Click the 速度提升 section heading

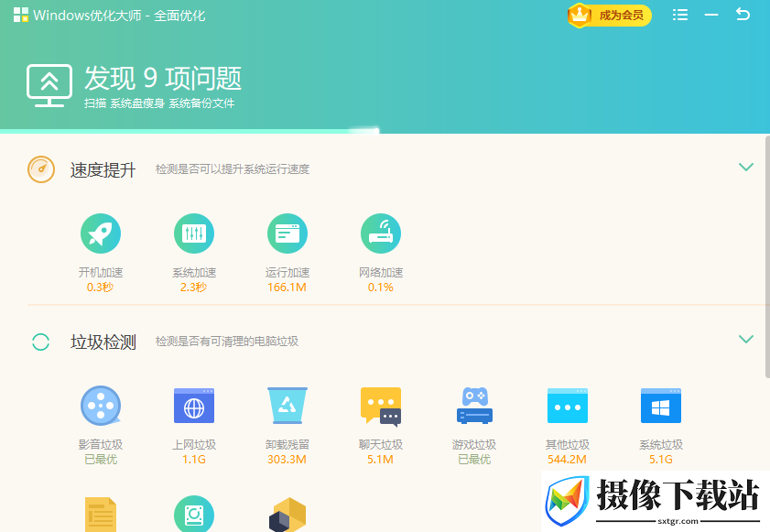103,170
